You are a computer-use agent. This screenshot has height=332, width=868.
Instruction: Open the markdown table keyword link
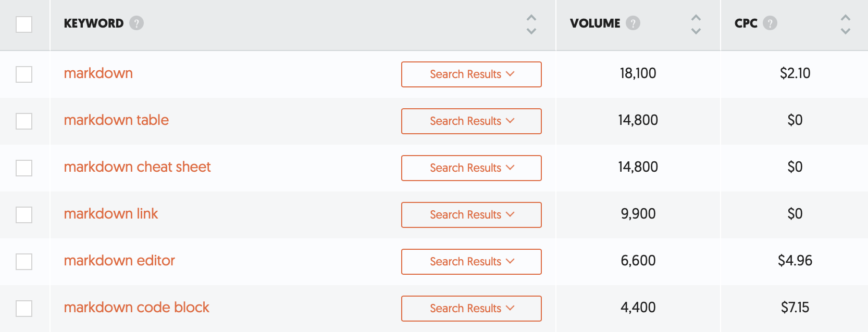[116, 120]
